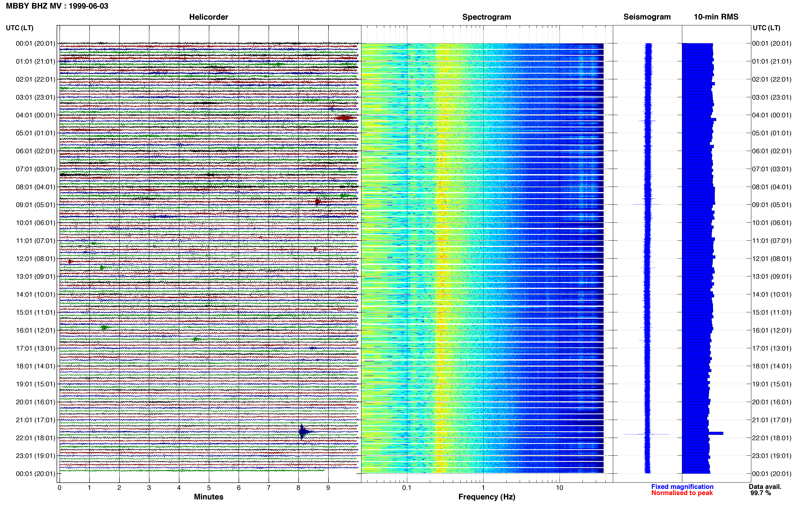Click the 'MBBY BHZ MV : 1999-06-03' title

point(57,6)
